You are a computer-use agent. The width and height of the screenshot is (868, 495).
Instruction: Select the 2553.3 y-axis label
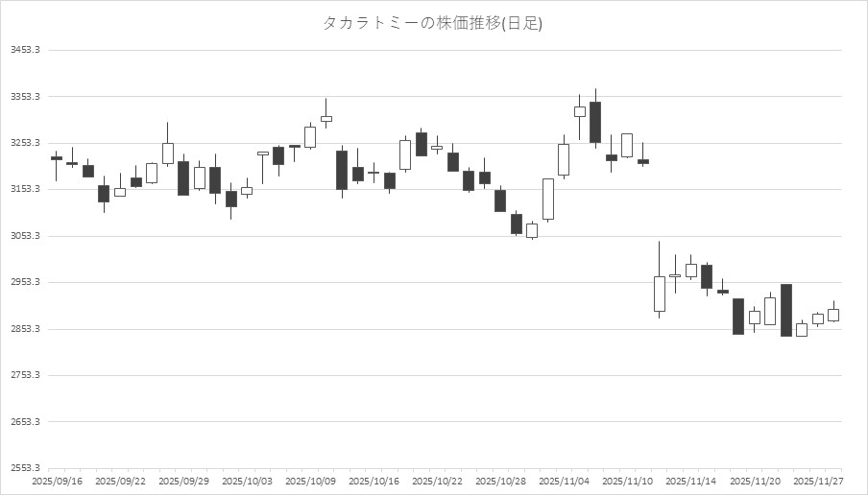24,468
